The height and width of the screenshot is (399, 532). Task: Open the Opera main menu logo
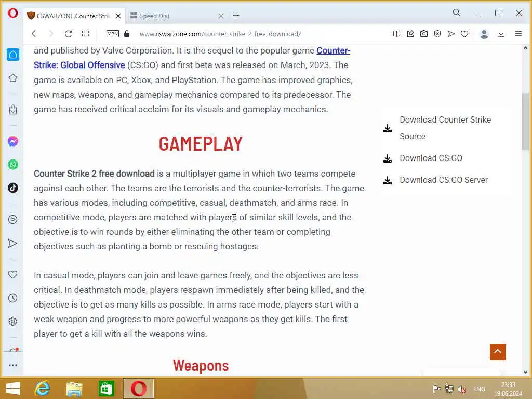(x=13, y=13)
